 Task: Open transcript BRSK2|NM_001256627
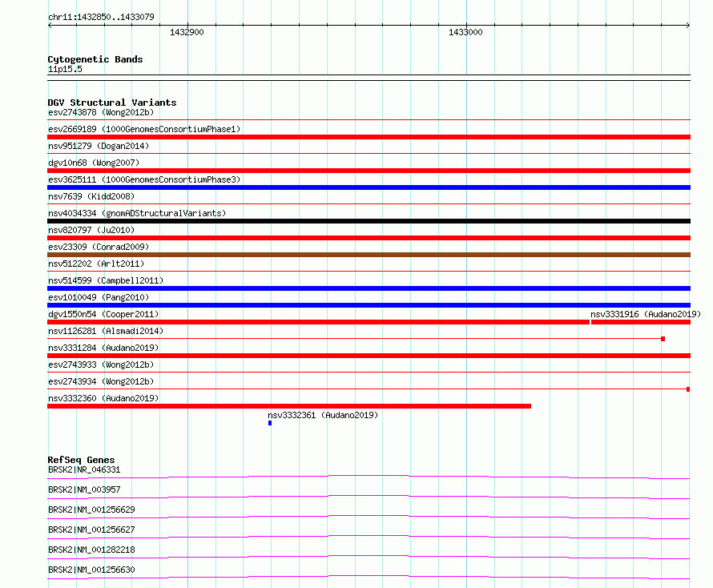point(91,530)
